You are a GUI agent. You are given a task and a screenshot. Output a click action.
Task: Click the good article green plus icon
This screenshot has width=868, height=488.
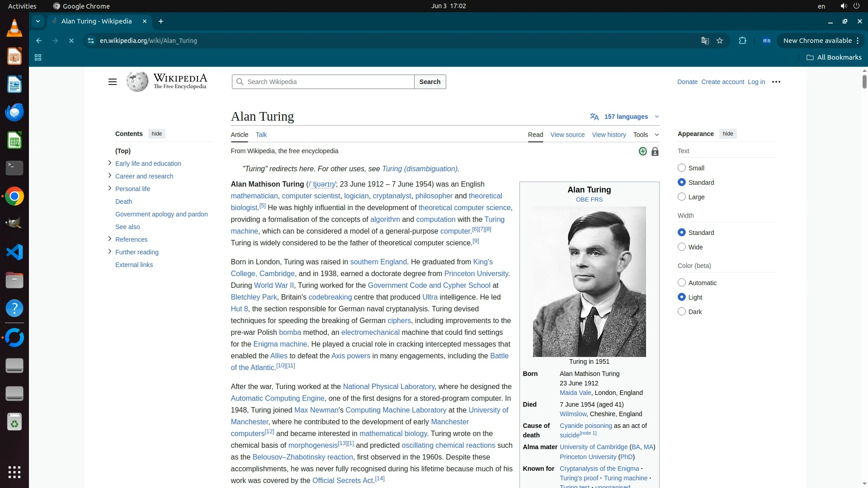[x=642, y=151]
